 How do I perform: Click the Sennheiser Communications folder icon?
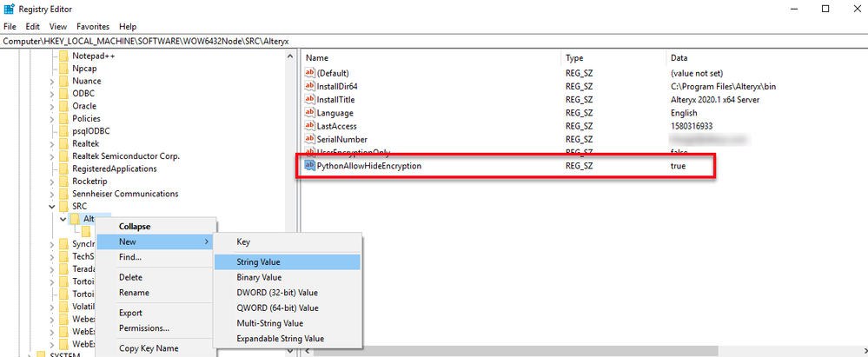point(63,194)
